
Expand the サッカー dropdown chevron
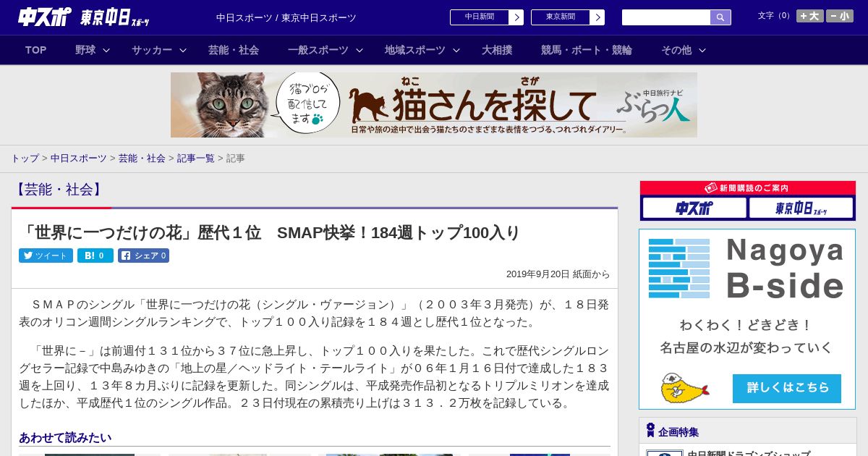click(x=183, y=50)
